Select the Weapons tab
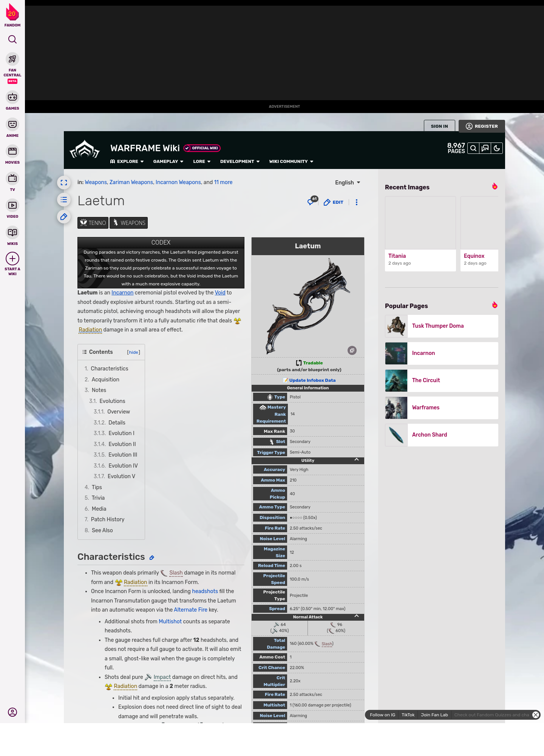Image resolution: width=544 pixels, height=756 pixels. pos(128,223)
